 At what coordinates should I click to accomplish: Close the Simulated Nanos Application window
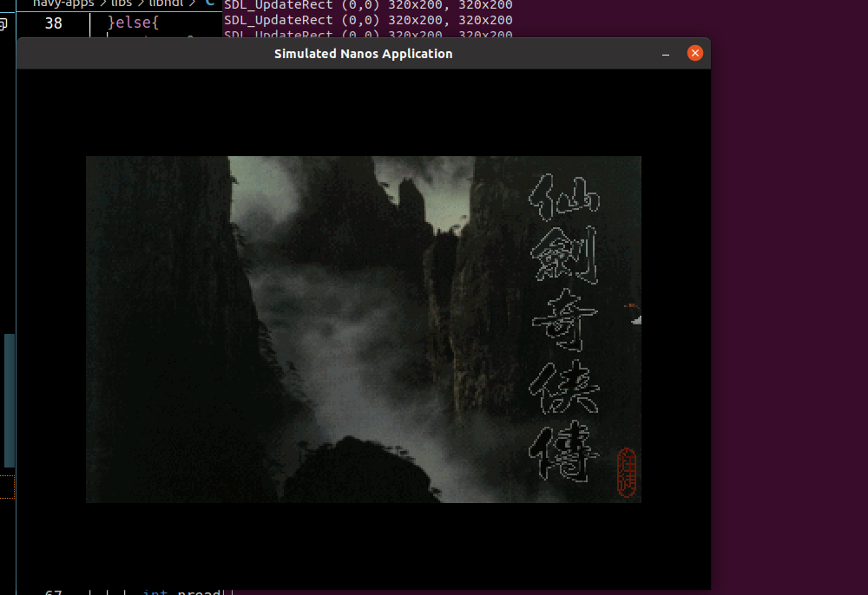[x=694, y=53]
